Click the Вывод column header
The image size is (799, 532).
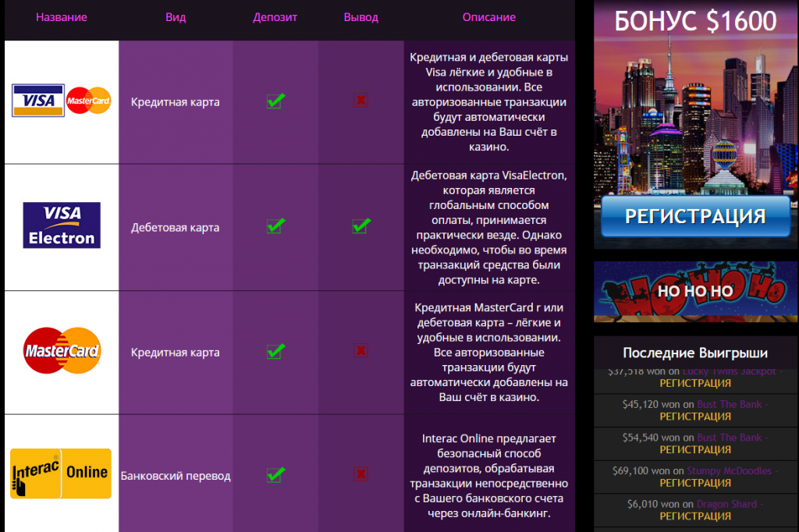coord(360,17)
